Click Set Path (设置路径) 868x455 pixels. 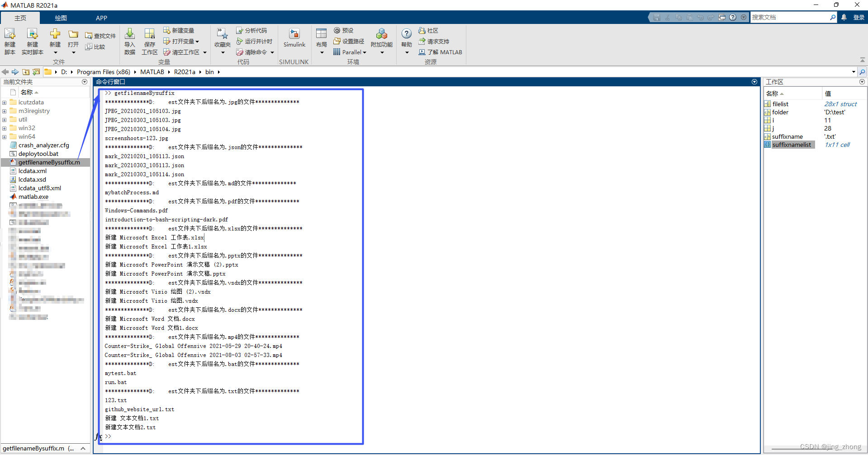(349, 41)
